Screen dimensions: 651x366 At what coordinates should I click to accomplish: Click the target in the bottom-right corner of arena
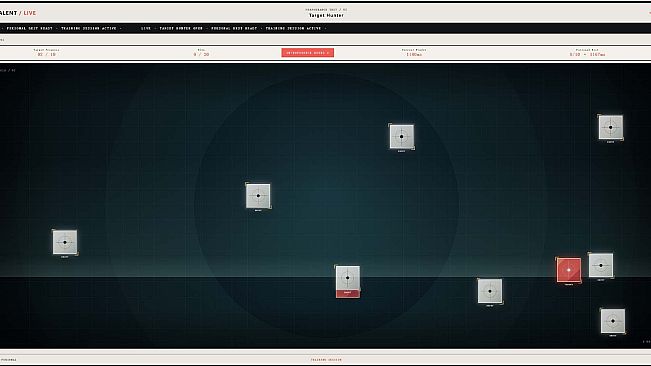613,321
